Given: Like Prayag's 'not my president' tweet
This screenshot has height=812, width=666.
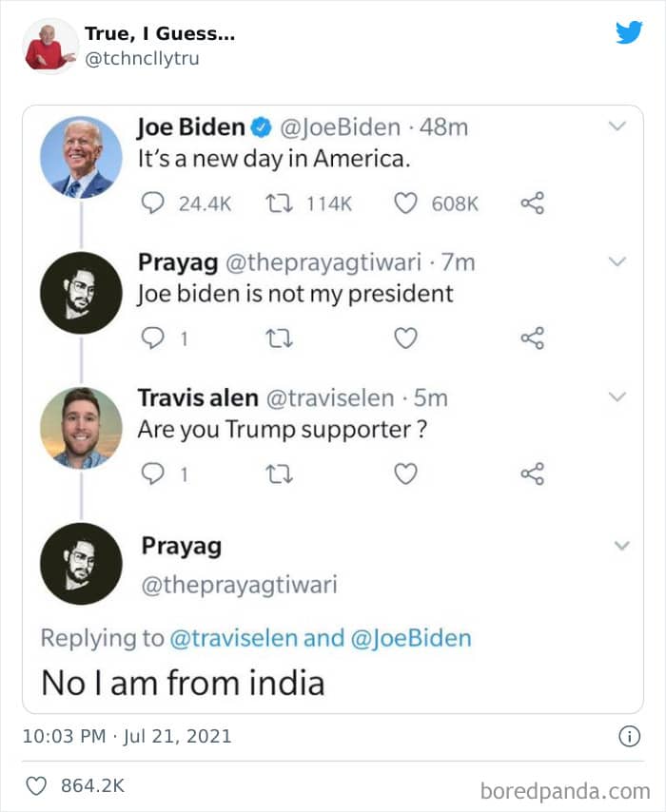Looking at the screenshot, I should 406,338.
